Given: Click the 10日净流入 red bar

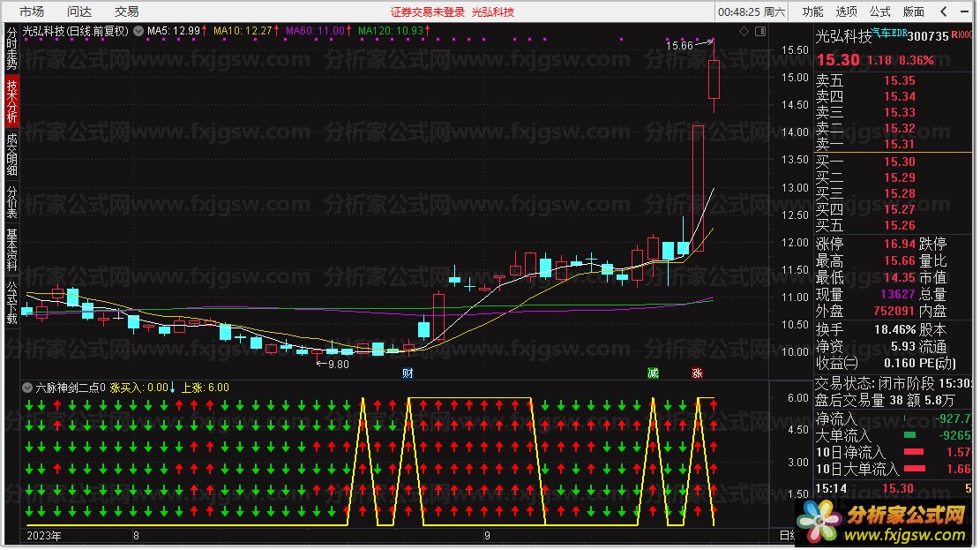Looking at the screenshot, I should click(915, 452).
